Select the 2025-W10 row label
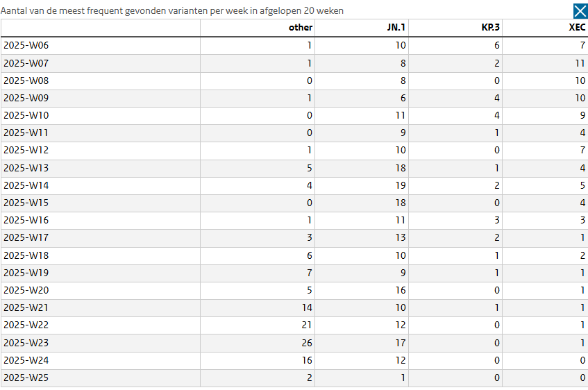588x390 pixels. click(x=26, y=115)
